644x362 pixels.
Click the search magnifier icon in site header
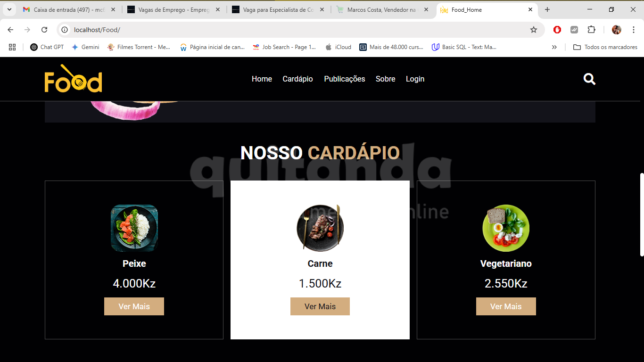pos(589,79)
